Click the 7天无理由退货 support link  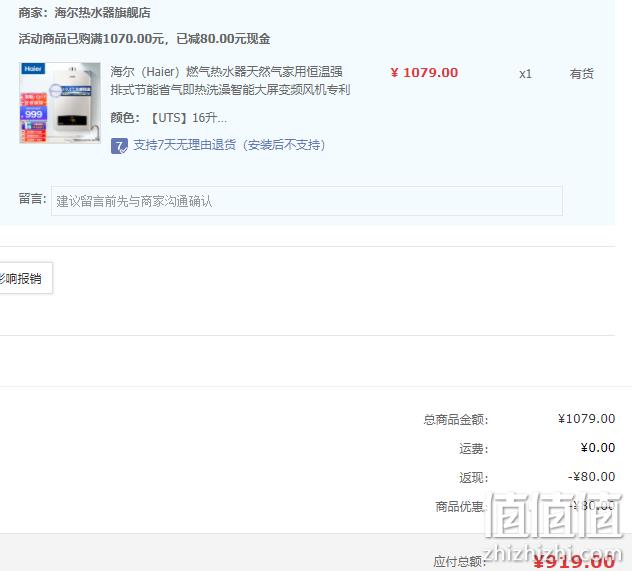pyautogui.click(x=229, y=145)
